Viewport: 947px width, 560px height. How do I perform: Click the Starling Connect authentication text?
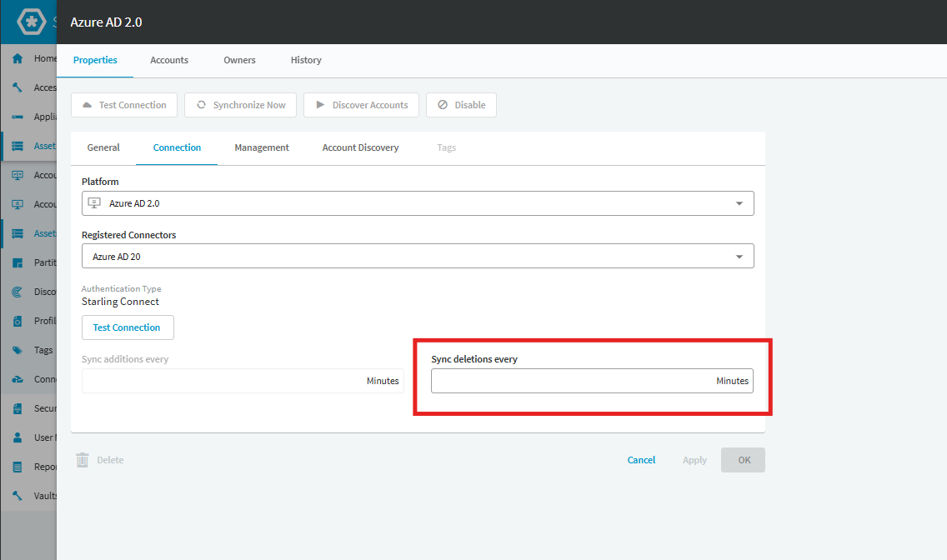point(120,302)
